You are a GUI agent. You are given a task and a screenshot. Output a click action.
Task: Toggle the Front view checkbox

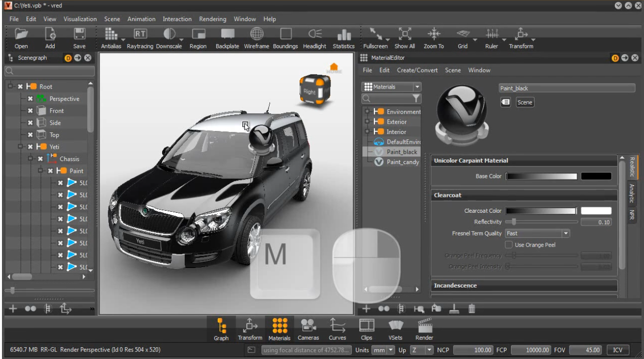pyautogui.click(x=30, y=111)
